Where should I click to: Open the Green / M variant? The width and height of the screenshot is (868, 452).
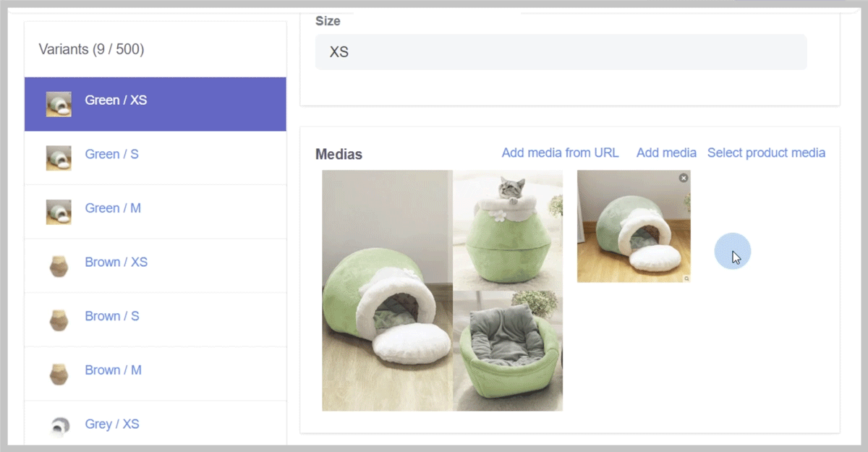click(x=113, y=208)
